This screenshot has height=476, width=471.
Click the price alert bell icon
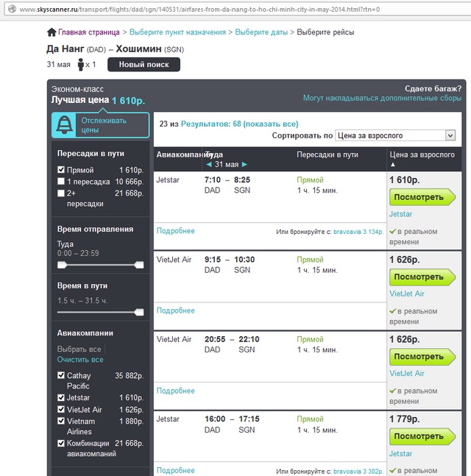click(64, 125)
